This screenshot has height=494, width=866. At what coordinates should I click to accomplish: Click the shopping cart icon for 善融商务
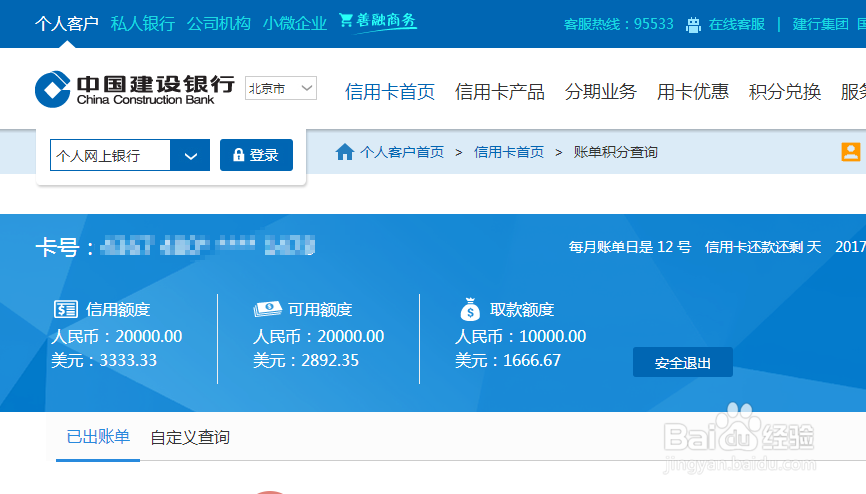click(346, 20)
